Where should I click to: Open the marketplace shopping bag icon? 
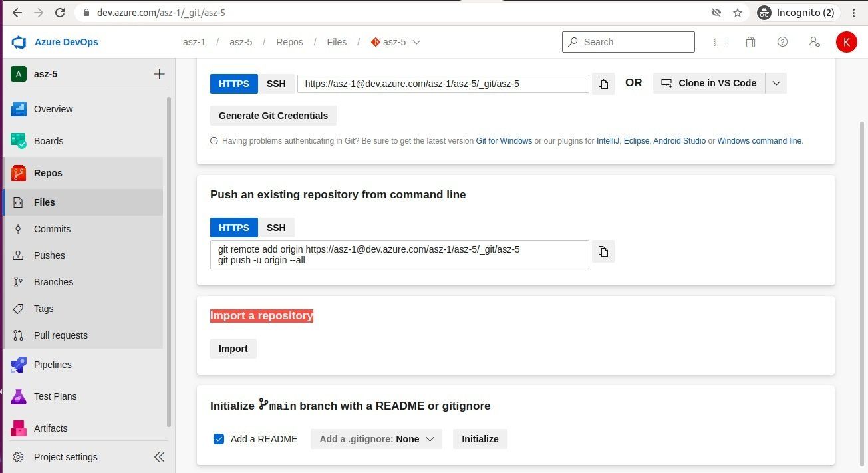(x=750, y=42)
